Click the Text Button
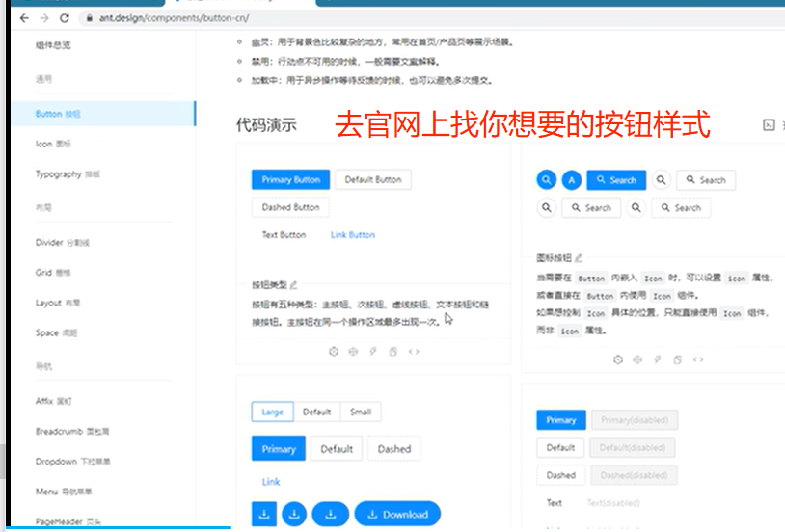785x532 pixels. [284, 235]
